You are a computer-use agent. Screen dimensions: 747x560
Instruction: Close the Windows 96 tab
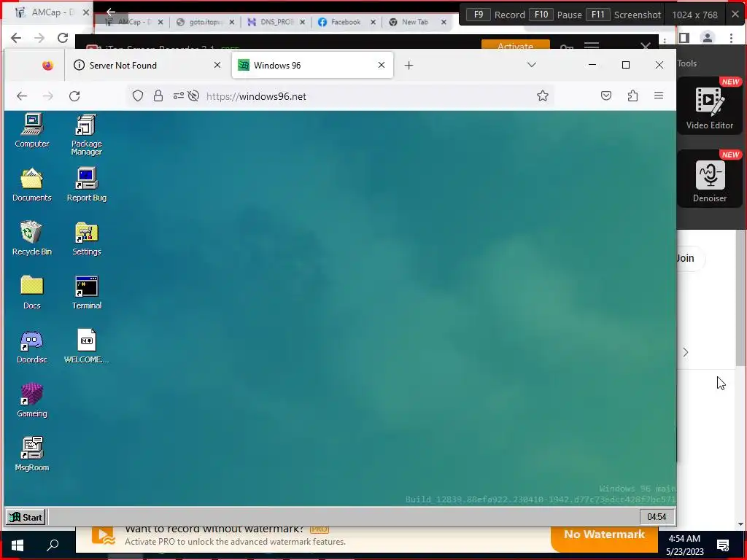381,65
